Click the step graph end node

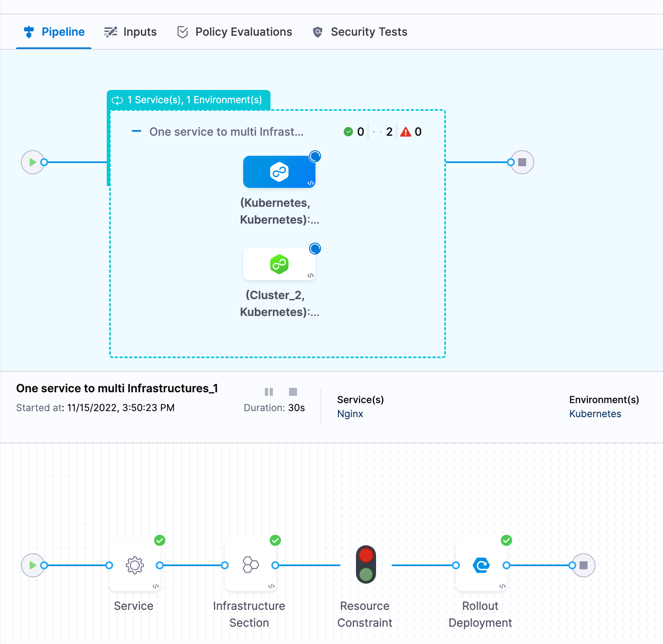coord(584,565)
